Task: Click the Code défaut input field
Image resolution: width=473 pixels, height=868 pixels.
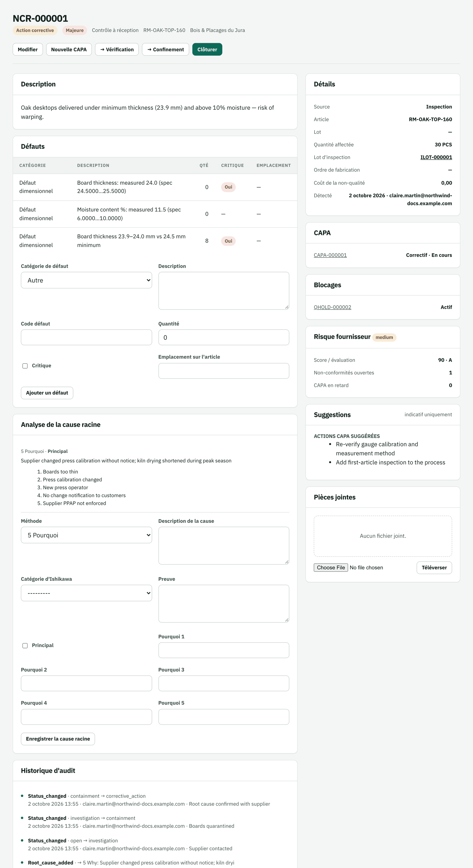Action: (86, 337)
